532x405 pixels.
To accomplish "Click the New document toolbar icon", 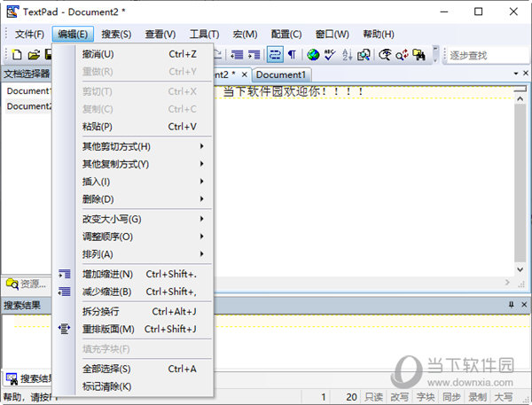I will [17, 55].
